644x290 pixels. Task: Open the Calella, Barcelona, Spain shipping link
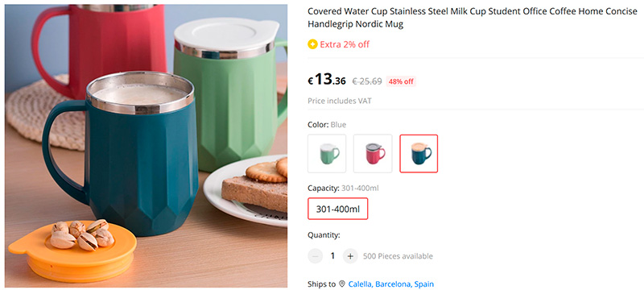click(391, 284)
